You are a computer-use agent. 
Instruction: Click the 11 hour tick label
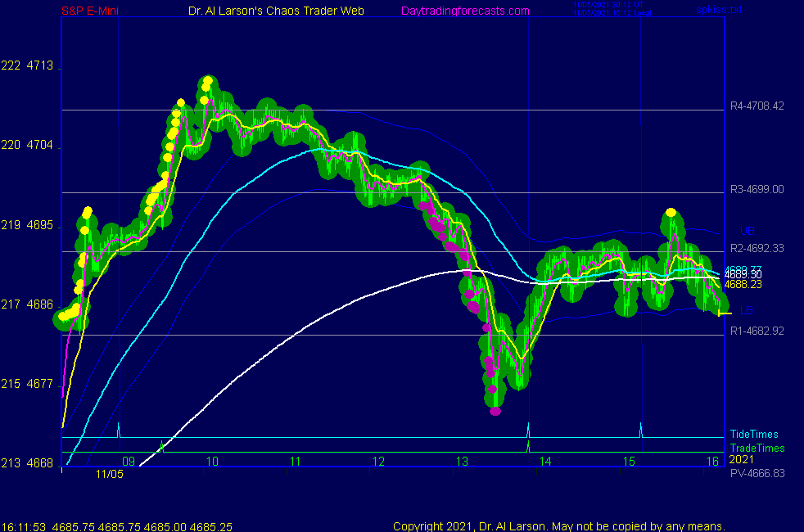tap(295, 462)
